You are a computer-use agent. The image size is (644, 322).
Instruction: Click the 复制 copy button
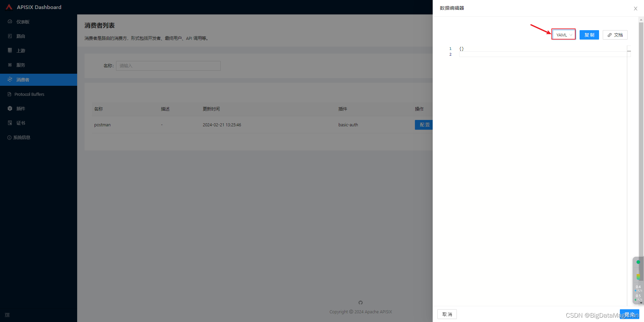pyautogui.click(x=589, y=35)
